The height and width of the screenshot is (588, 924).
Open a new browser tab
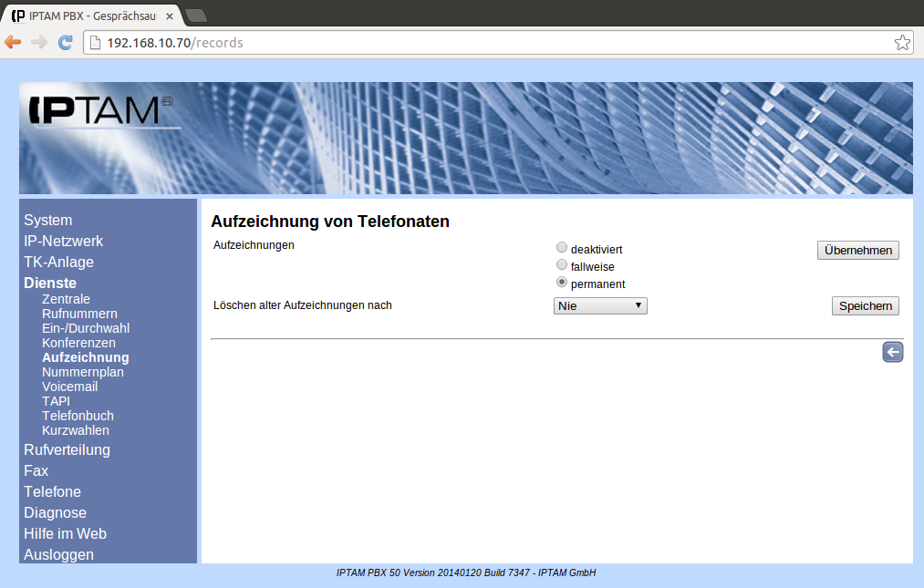(x=196, y=15)
